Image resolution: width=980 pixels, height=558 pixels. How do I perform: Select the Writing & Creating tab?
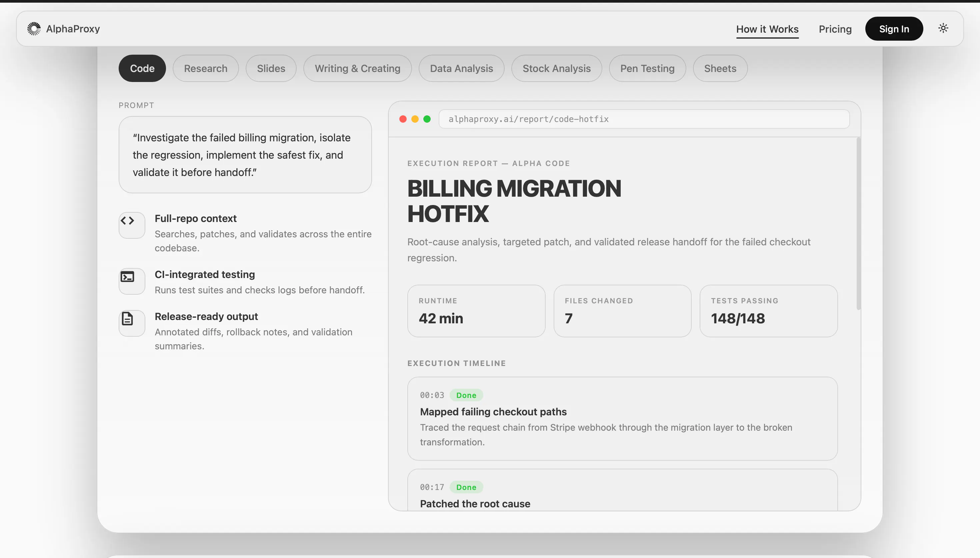357,68
